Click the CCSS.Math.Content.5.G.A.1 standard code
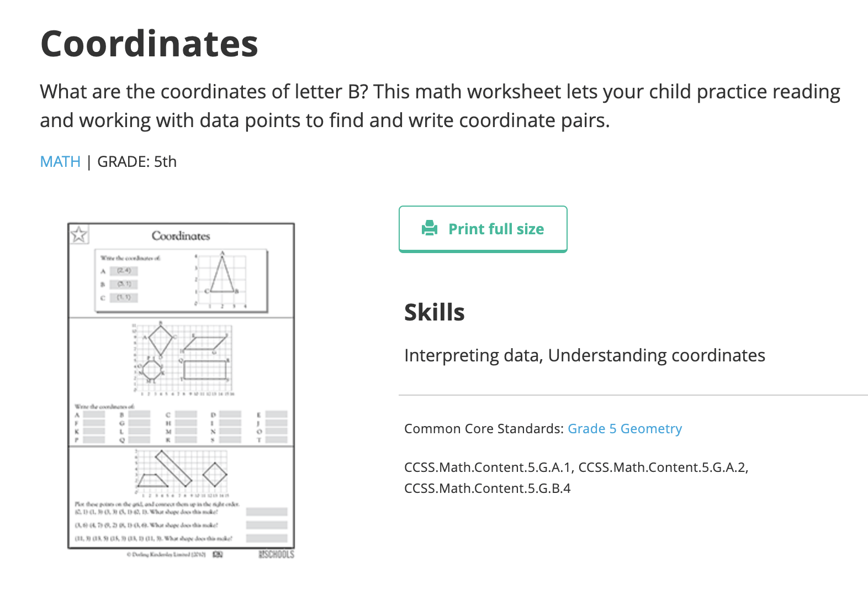 [x=489, y=467]
